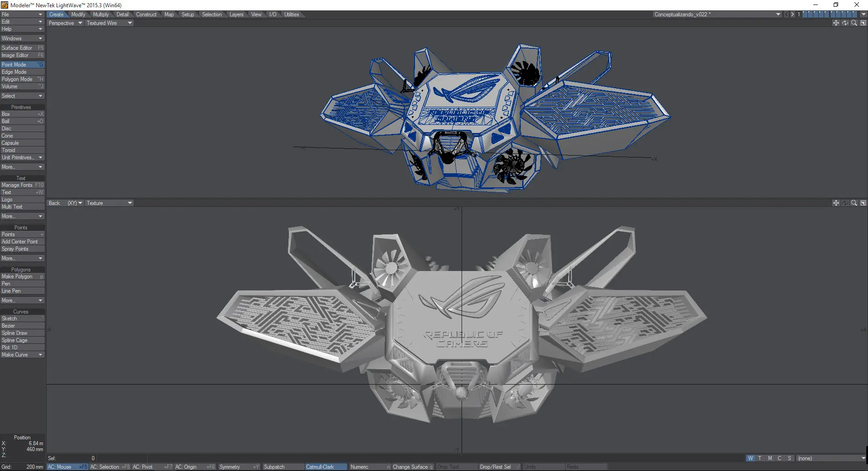The image size is (868, 471).
Task: Maximize the Perspective viewport
Action: click(863, 23)
